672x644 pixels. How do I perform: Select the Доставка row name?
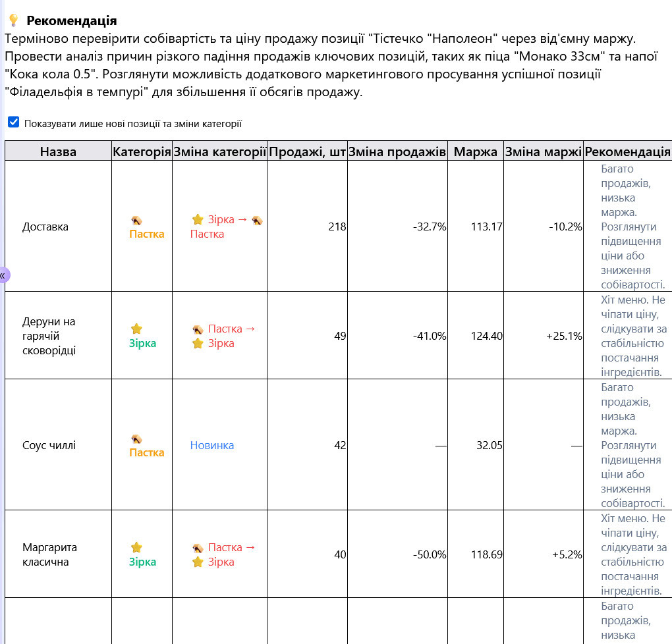pyautogui.click(x=45, y=227)
